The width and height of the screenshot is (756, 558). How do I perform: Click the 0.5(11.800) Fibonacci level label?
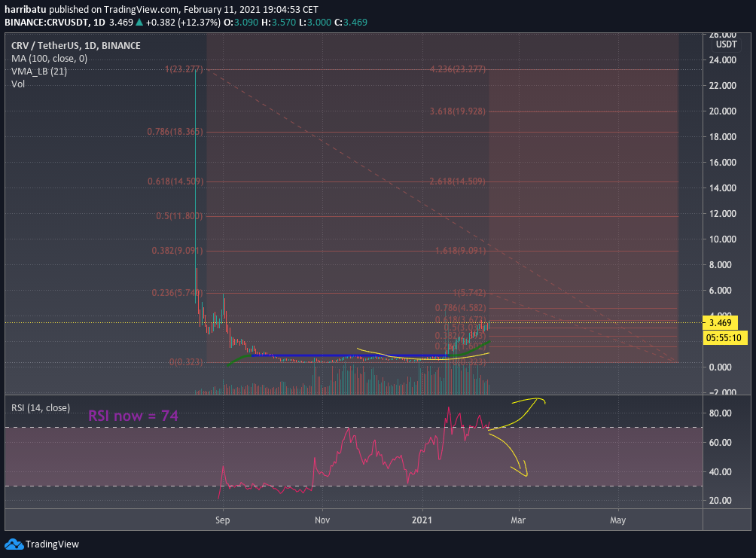point(179,215)
